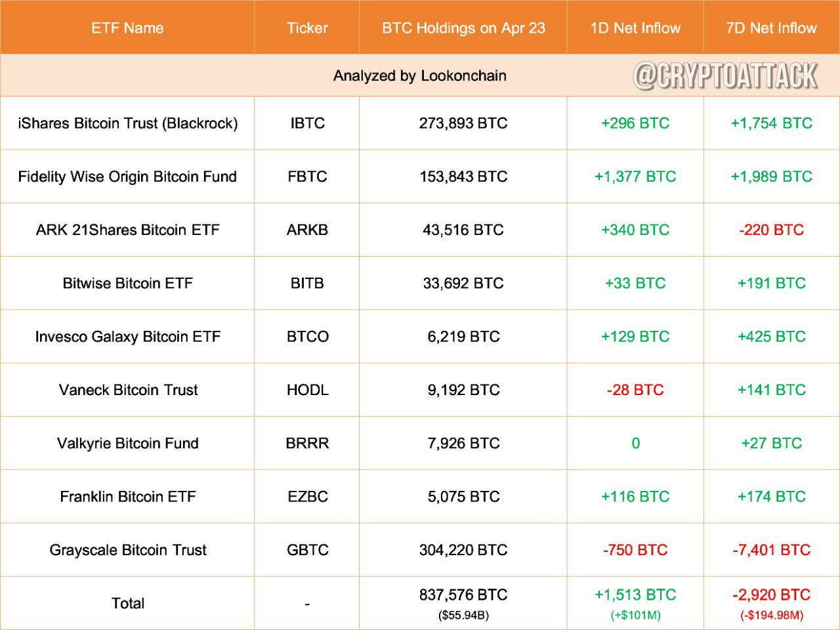Select BTCO holdings of 6,219 BTC

click(463, 337)
